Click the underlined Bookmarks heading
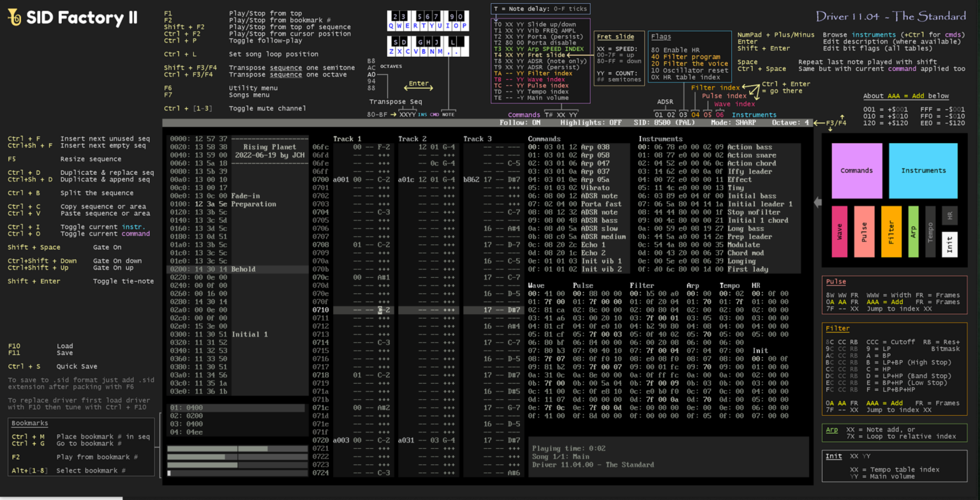The width and height of the screenshot is (980, 500). tap(30, 423)
